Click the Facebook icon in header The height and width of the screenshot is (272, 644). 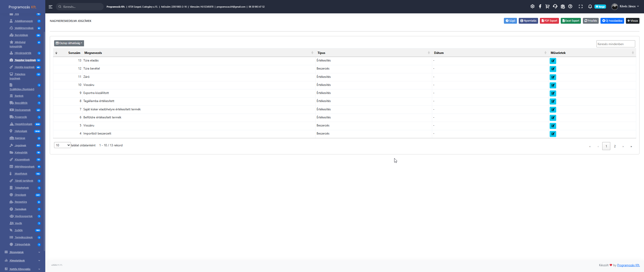(x=540, y=7)
